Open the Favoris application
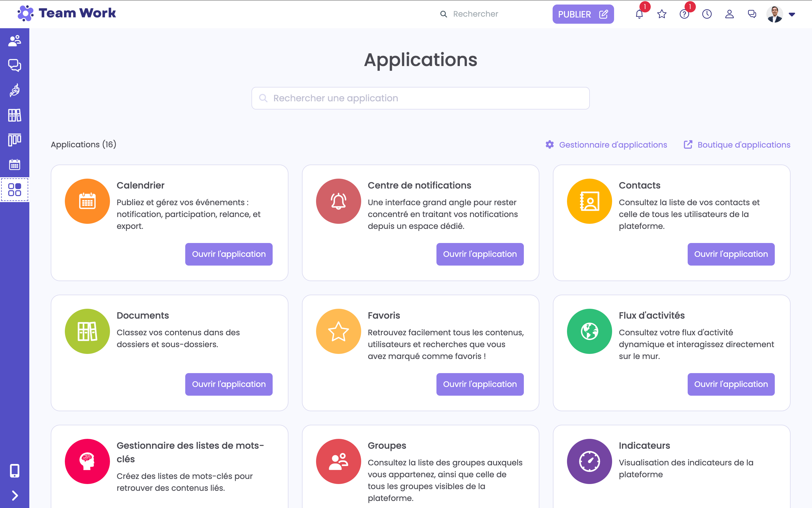This screenshot has width=812, height=508. point(480,384)
